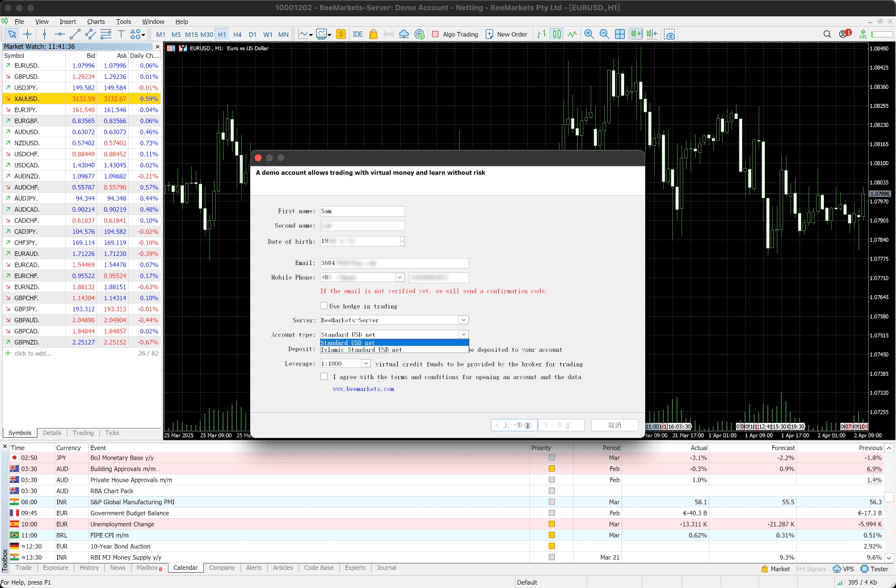The image size is (896, 588).
Task: Click the First name input field
Action: (362, 211)
